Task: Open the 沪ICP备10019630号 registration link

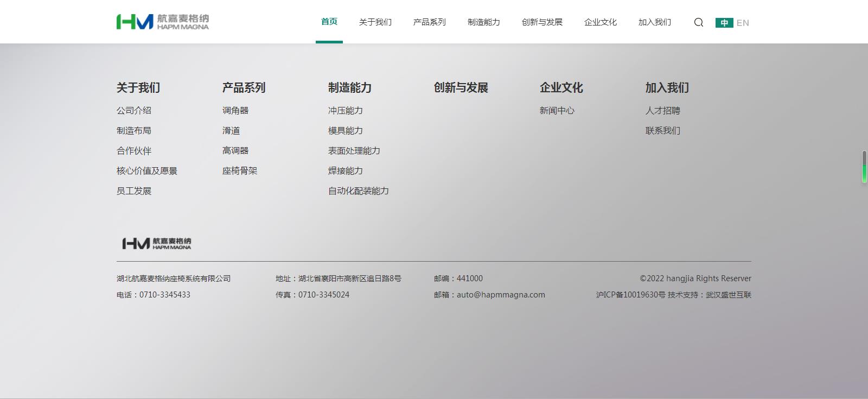Action: (x=630, y=295)
